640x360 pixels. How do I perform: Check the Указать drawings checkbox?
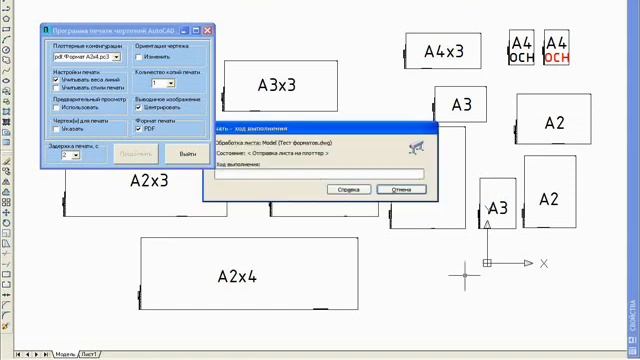56,129
